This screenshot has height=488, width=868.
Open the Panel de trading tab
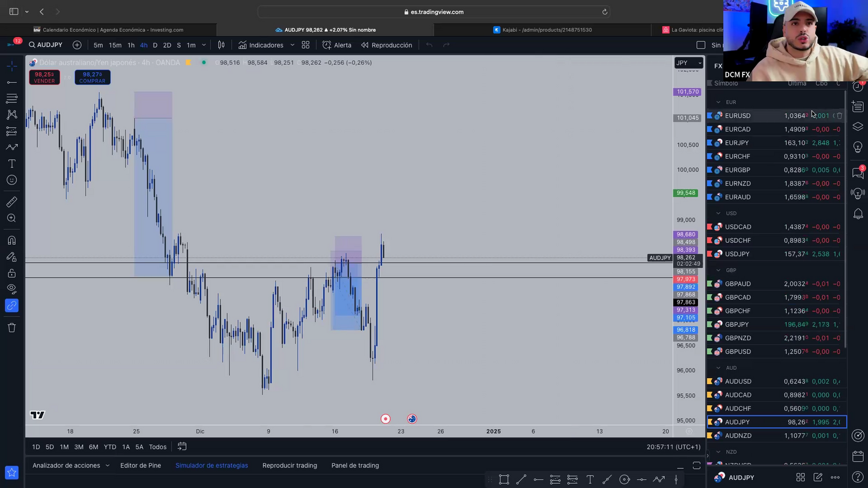pos(355,465)
